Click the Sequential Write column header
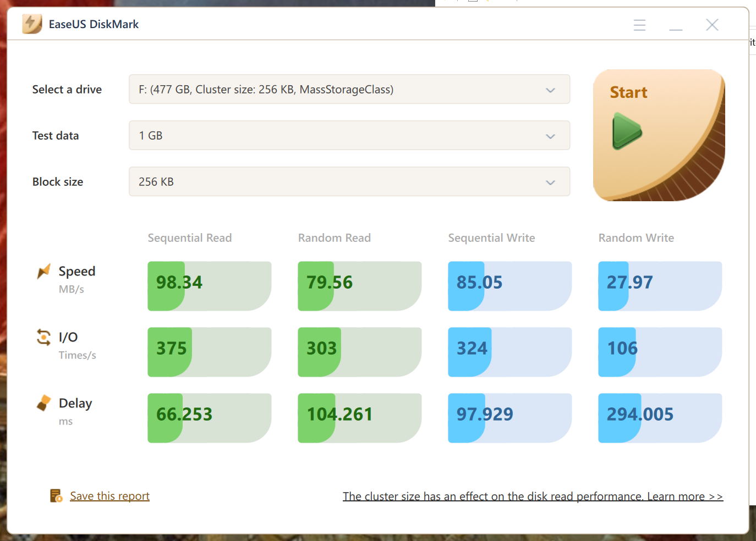Viewport: 756px width, 541px height. coord(491,238)
